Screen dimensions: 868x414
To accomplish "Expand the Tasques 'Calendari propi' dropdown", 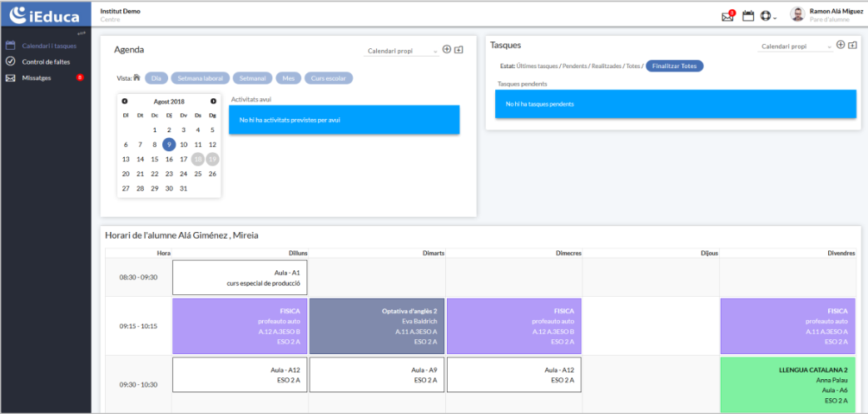I will click(x=796, y=47).
